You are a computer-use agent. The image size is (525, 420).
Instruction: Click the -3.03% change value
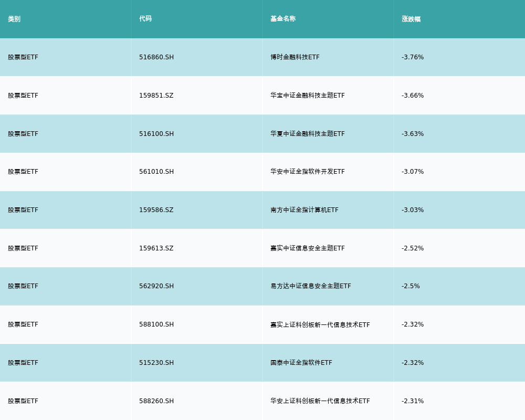point(413,210)
